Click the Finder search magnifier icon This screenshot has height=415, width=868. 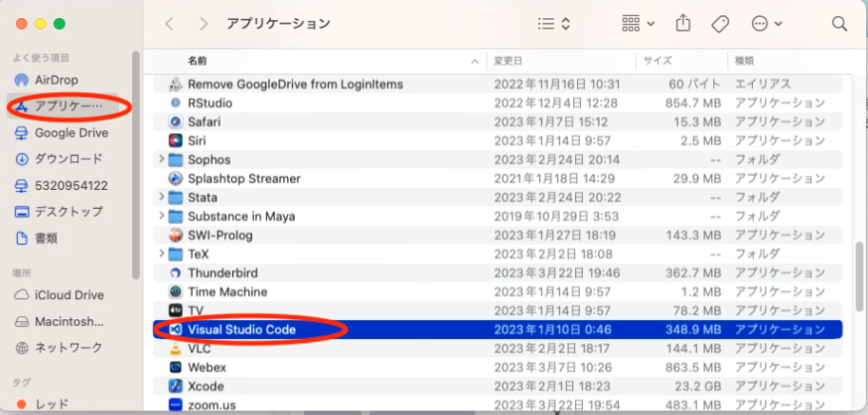[x=839, y=23]
